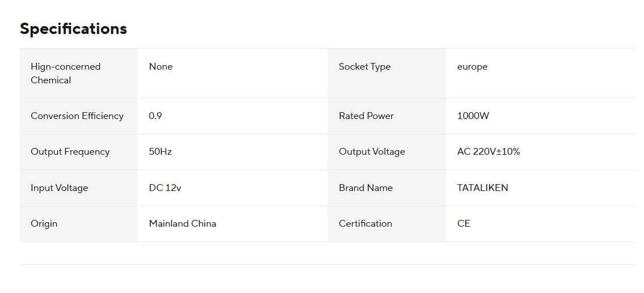The height and width of the screenshot is (293, 644).
Task: Click the CE certification value
Action: [x=464, y=224]
